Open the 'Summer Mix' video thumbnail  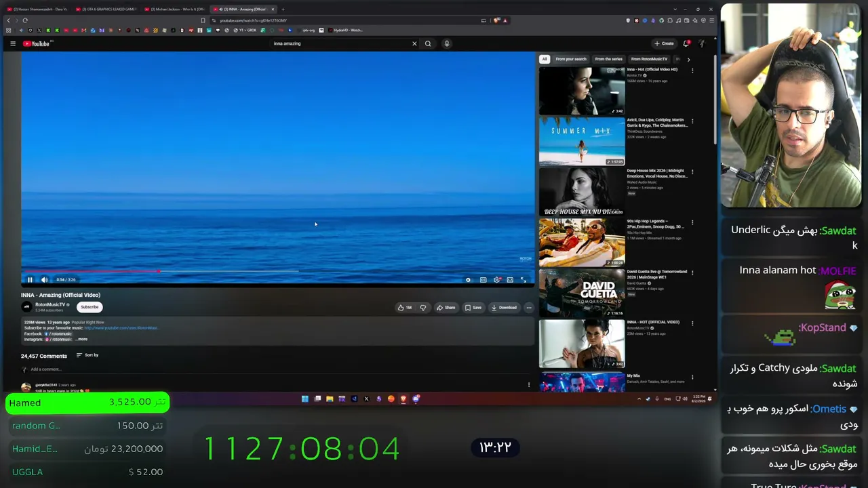pyautogui.click(x=582, y=141)
